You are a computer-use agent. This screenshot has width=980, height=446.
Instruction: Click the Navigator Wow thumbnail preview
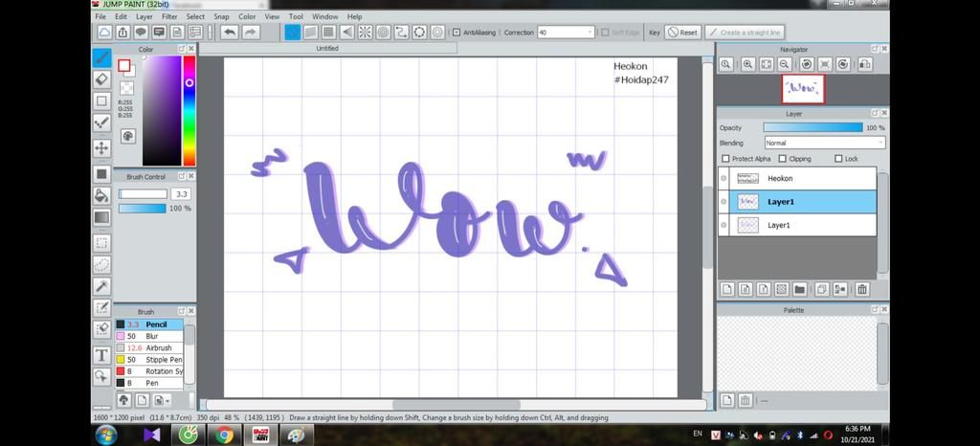tap(803, 89)
